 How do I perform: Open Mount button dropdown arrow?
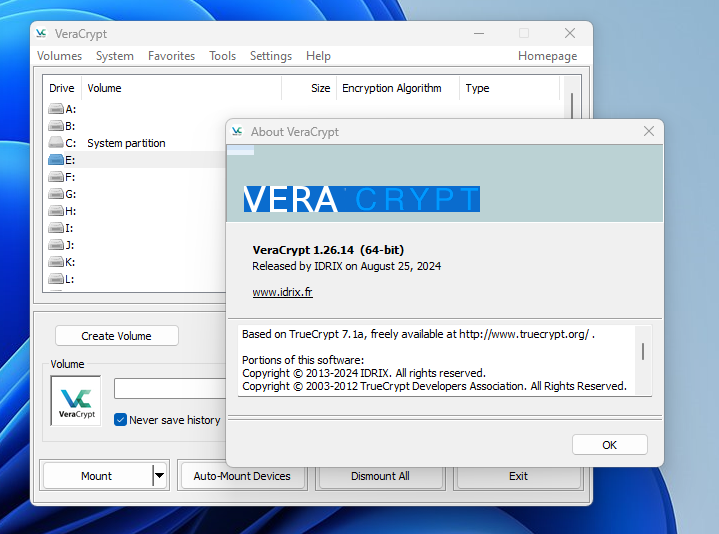point(159,475)
